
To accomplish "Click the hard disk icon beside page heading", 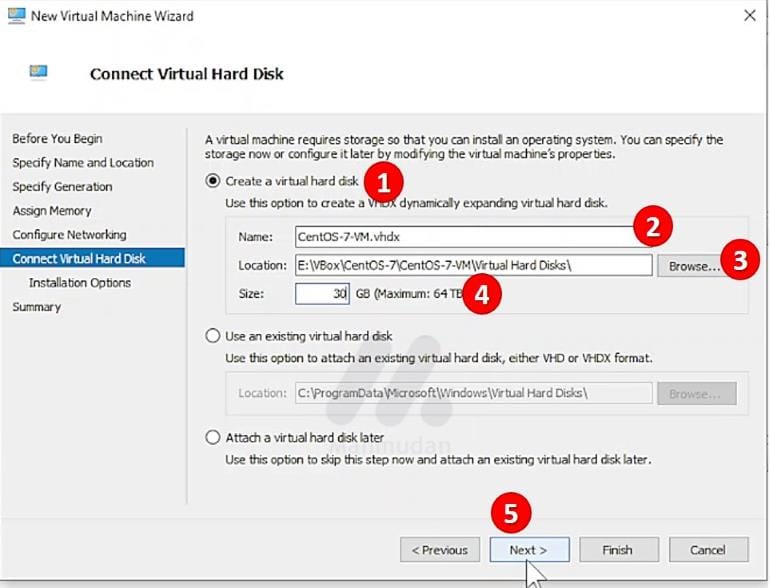I will 39,73.
